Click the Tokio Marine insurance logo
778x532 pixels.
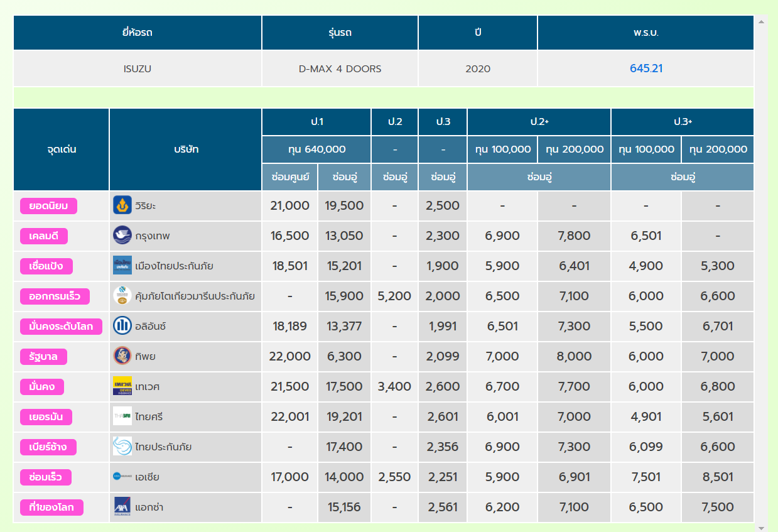click(x=122, y=296)
